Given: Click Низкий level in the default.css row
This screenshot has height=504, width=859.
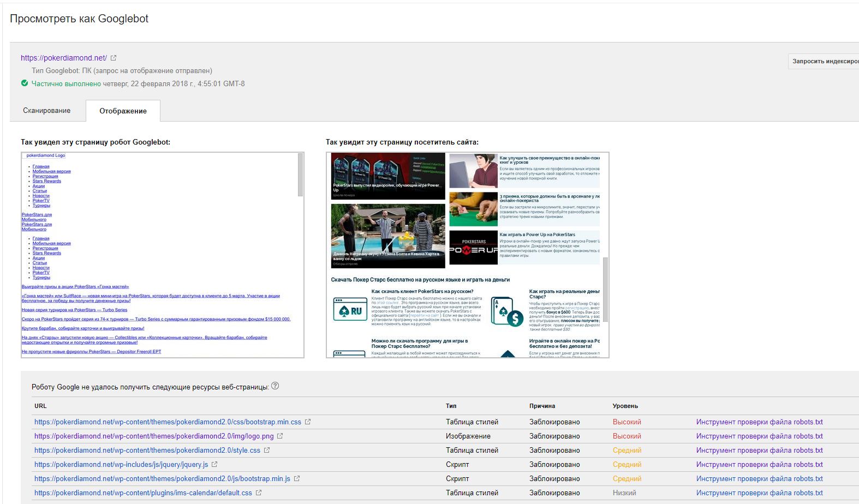Looking at the screenshot, I should coord(624,493).
